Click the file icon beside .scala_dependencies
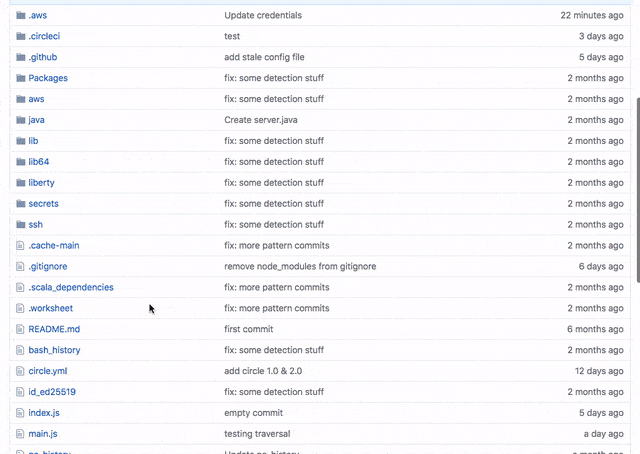The height and width of the screenshot is (454, 640). point(20,287)
